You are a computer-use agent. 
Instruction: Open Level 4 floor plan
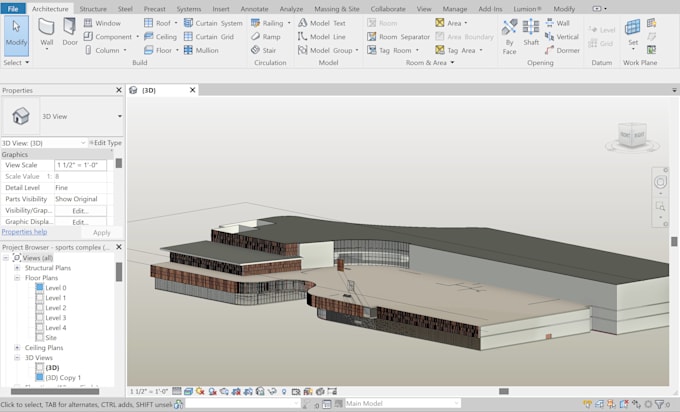[x=56, y=327]
